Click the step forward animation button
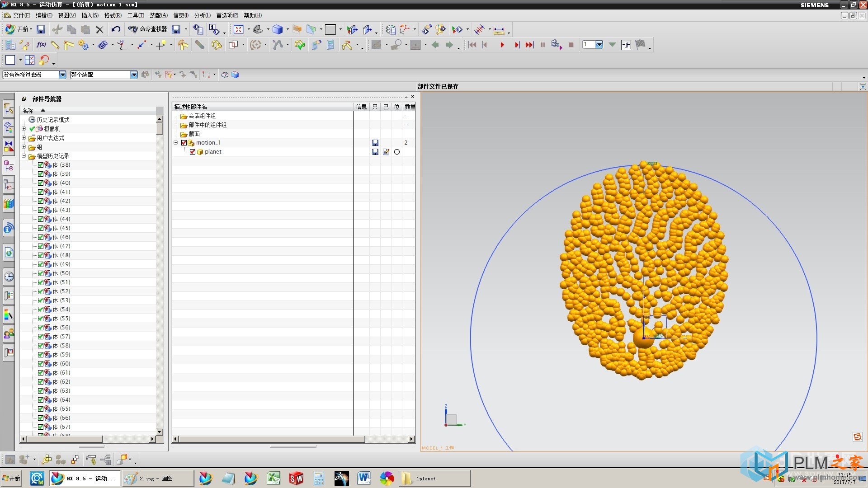 [x=517, y=45]
